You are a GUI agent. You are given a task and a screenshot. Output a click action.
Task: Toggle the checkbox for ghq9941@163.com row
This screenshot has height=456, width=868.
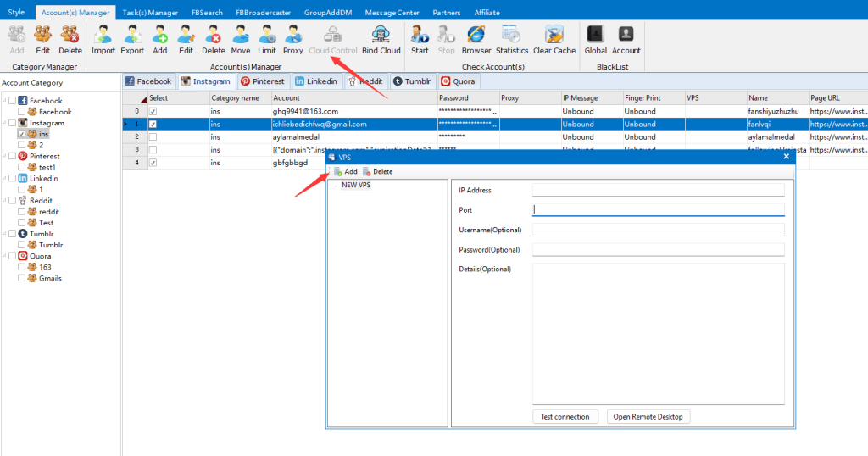tap(153, 111)
